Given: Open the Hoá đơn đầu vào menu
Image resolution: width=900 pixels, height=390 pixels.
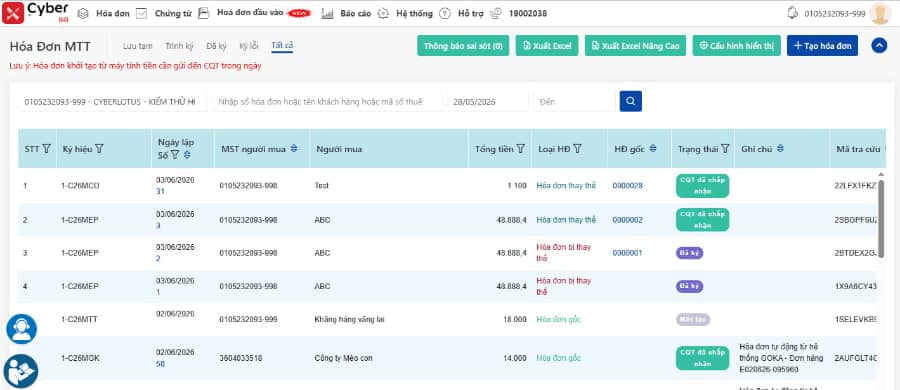Looking at the screenshot, I should pyautogui.click(x=250, y=13).
